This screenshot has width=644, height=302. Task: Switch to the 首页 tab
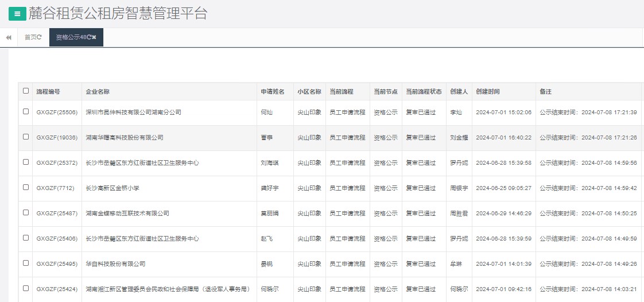click(30, 37)
